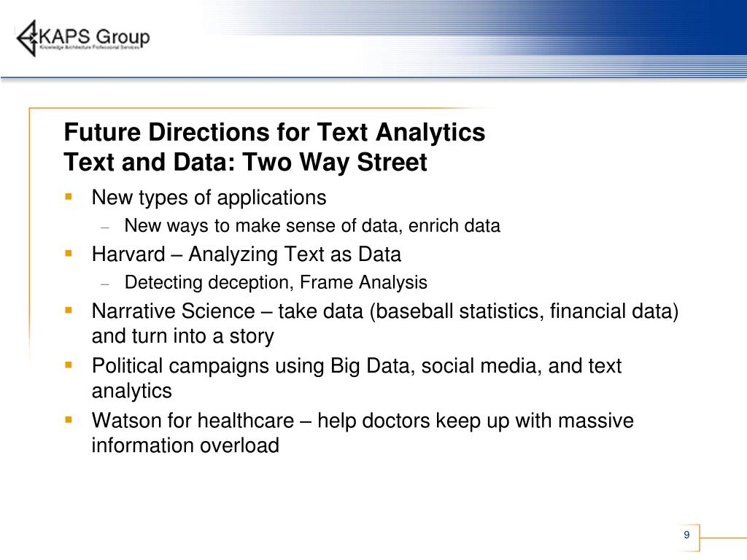Screen dimensions: 747x560
Task: Click the yellow bullet beside Political campaigns
Action: point(68,365)
